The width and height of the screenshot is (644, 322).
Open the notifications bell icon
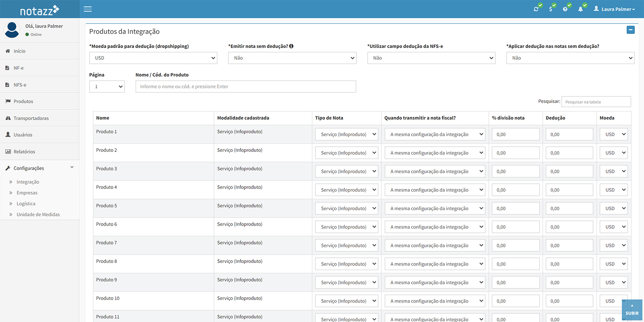point(580,9)
